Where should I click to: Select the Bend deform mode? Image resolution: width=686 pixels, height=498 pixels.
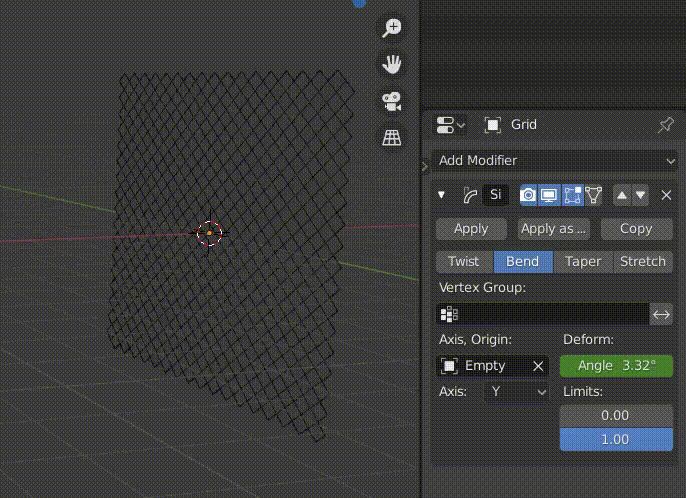tap(523, 262)
